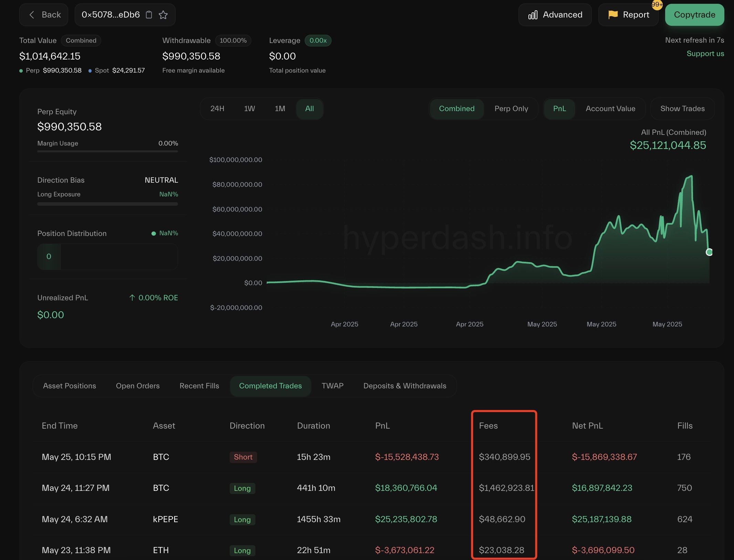Click the 99+ notification badge
The image size is (734, 560).
click(657, 5)
